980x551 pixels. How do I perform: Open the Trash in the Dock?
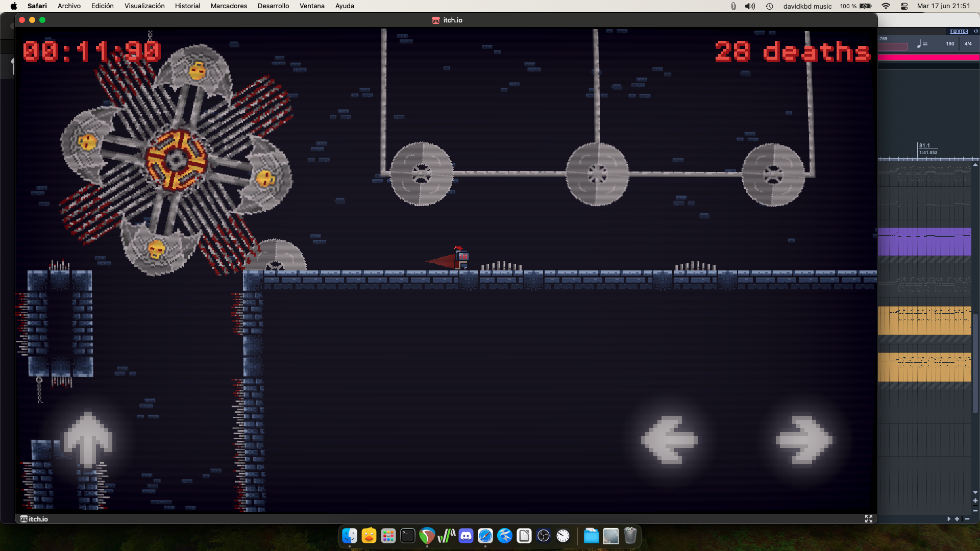630,536
